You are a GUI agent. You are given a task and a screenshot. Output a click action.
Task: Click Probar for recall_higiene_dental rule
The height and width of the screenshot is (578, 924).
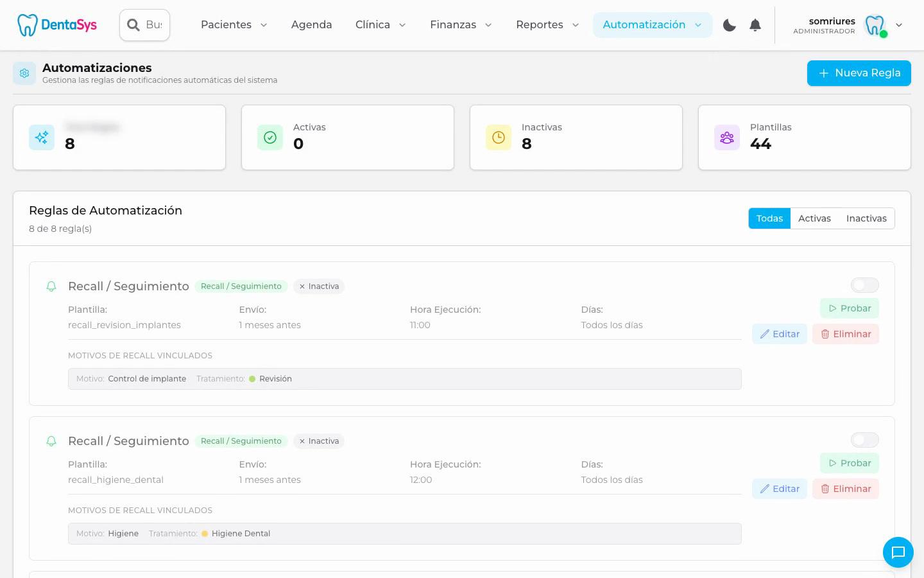[x=850, y=463]
